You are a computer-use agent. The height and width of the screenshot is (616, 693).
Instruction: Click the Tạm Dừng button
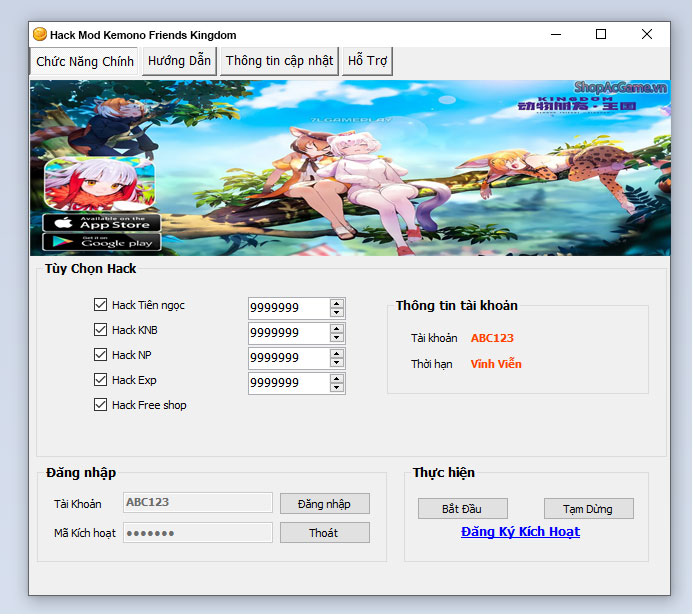tap(588, 509)
